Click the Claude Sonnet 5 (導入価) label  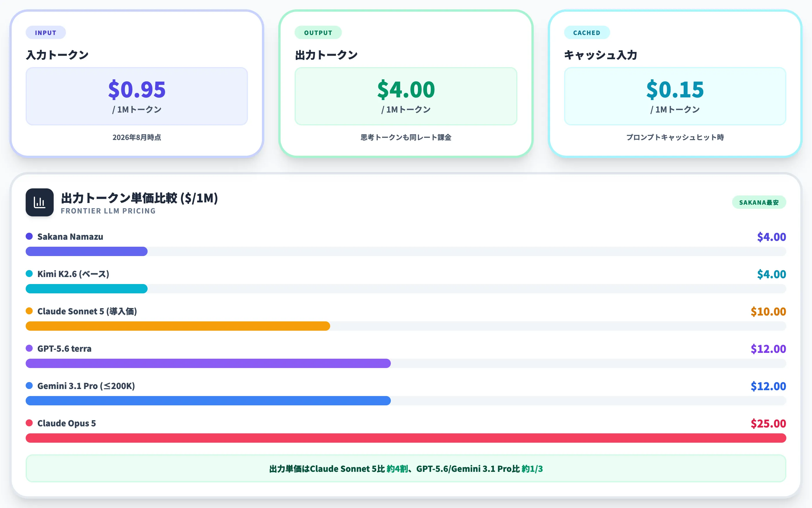(x=87, y=311)
